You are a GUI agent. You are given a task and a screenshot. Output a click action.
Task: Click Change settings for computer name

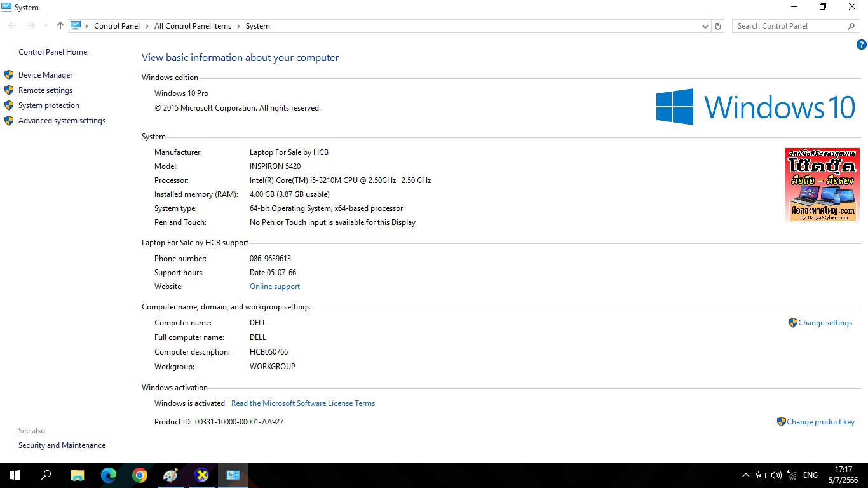click(x=825, y=323)
